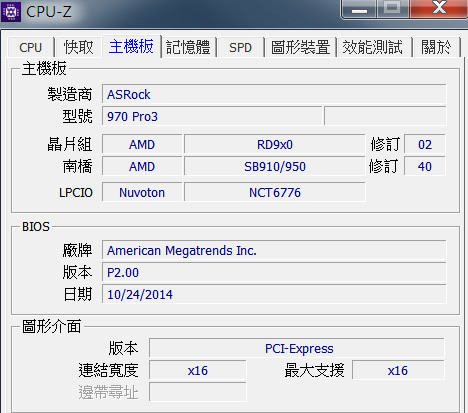468x413 pixels.
Task: Click the CPU-Z app icon in title bar
Action: tap(11, 12)
